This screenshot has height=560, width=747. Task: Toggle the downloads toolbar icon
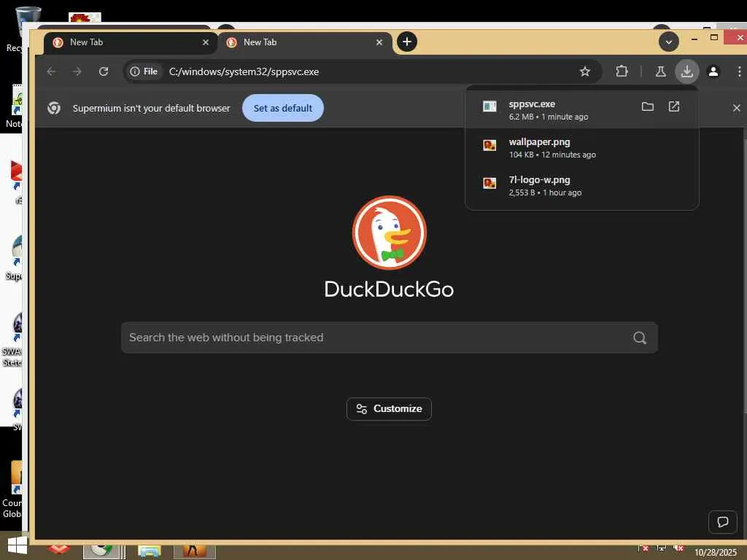tap(686, 71)
